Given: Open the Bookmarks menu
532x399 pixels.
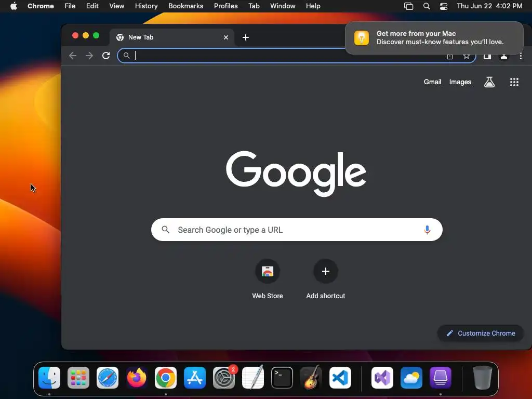Looking at the screenshot, I should [185, 6].
